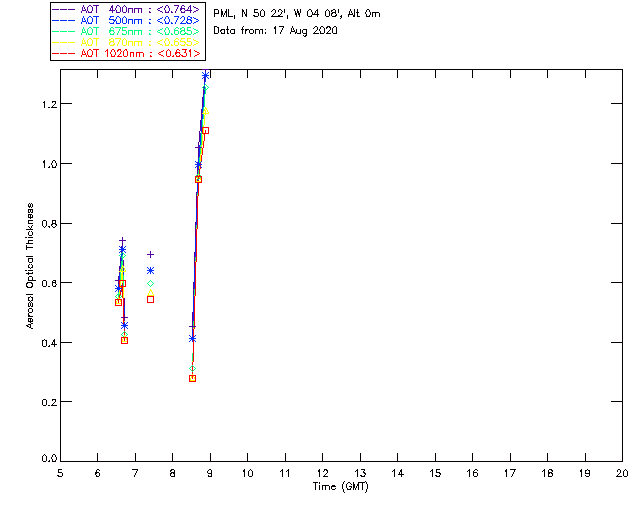This screenshot has height=512, width=640.
Task: Click the x-axis tick label 13
Action: [x=360, y=473]
